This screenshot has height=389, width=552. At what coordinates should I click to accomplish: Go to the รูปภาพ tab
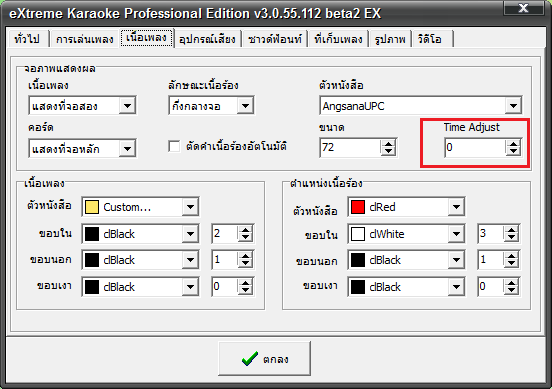click(x=390, y=39)
